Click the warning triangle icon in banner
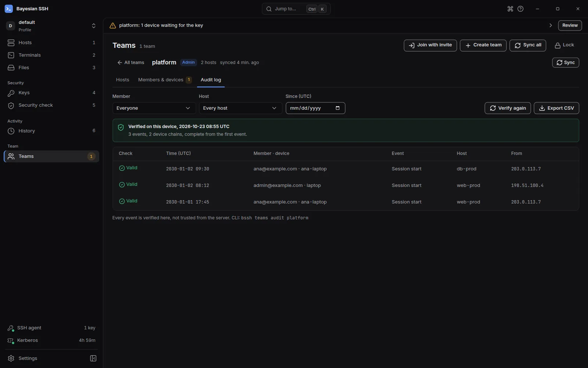The width and height of the screenshot is (588, 368). point(113,25)
